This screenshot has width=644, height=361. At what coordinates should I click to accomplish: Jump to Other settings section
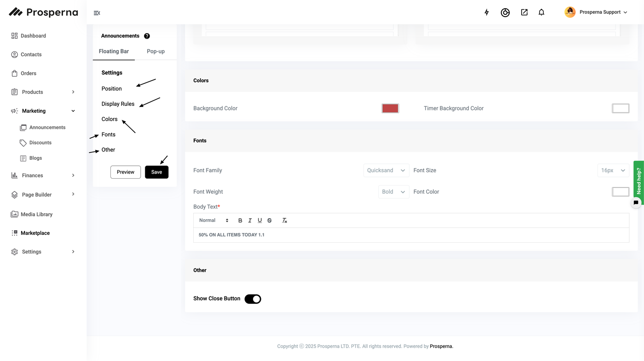tap(109, 150)
